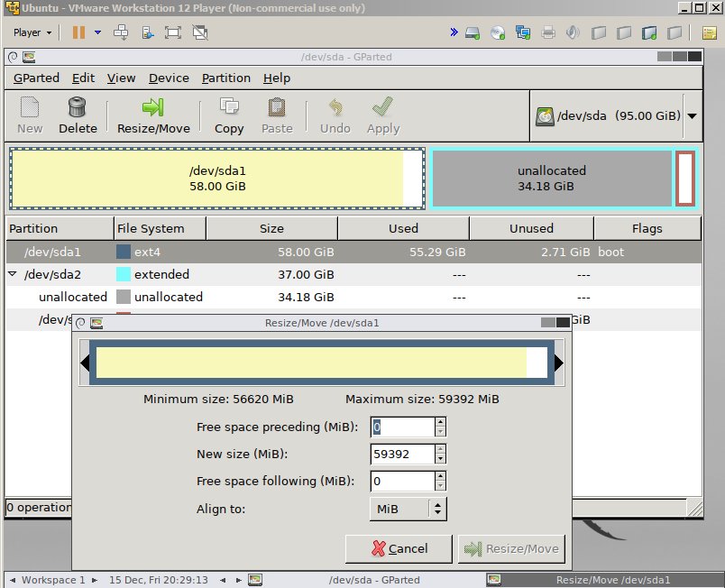Image resolution: width=725 pixels, height=588 pixels.
Task: Select the unallocated 34.18 GiB table row
Action: click(x=353, y=297)
